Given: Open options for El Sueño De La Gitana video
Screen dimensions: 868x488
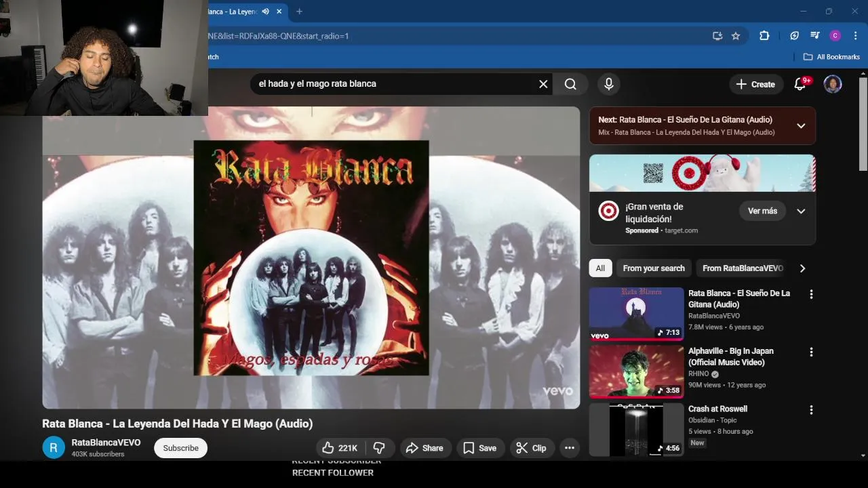Looking at the screenshot, I should point(811,294).
